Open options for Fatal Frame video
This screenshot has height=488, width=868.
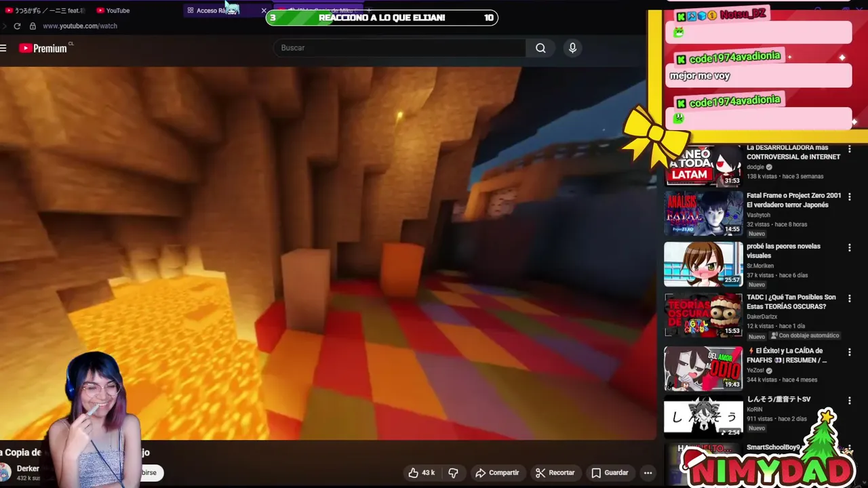(x=849, y=197)
